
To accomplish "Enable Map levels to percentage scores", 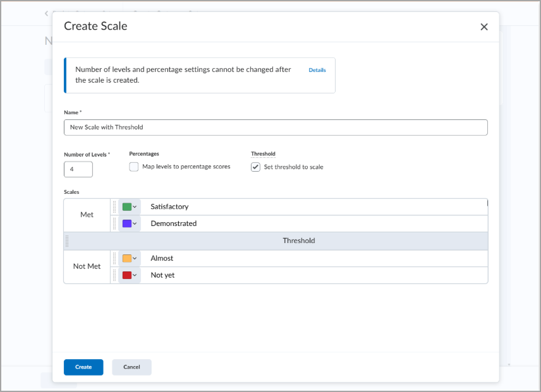I will [134, 167].
